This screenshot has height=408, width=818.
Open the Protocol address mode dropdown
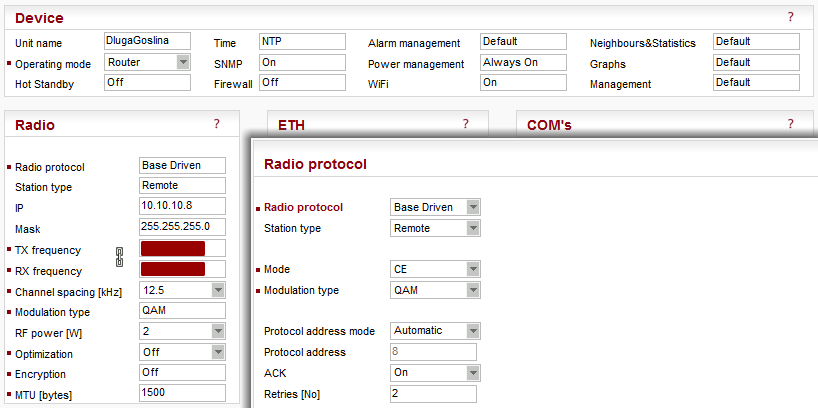point(435,331)
